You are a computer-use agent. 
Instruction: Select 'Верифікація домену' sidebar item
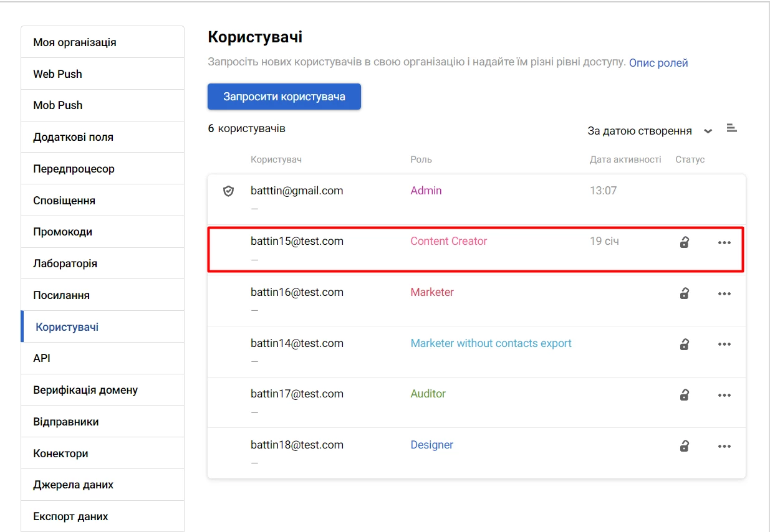click(85, 390)
